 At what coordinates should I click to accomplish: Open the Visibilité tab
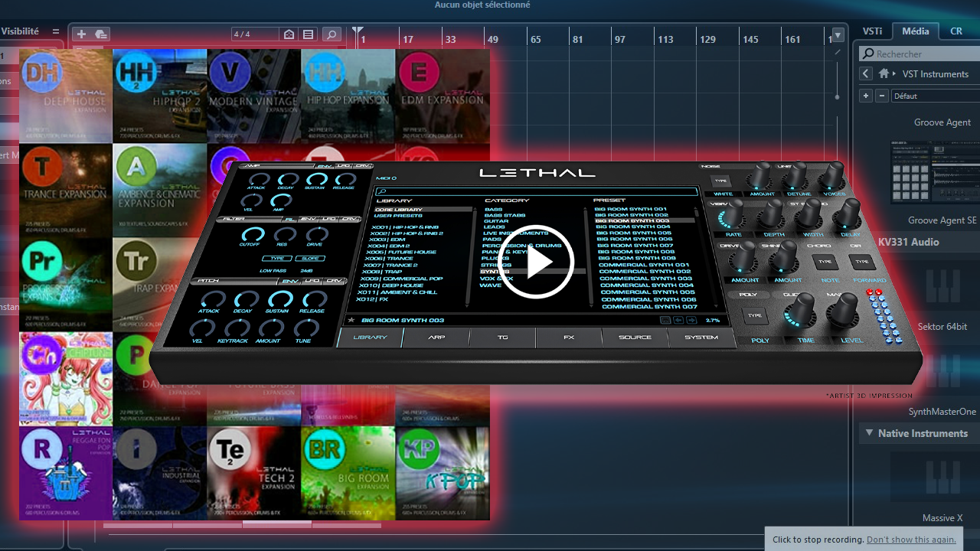[20, 31]
